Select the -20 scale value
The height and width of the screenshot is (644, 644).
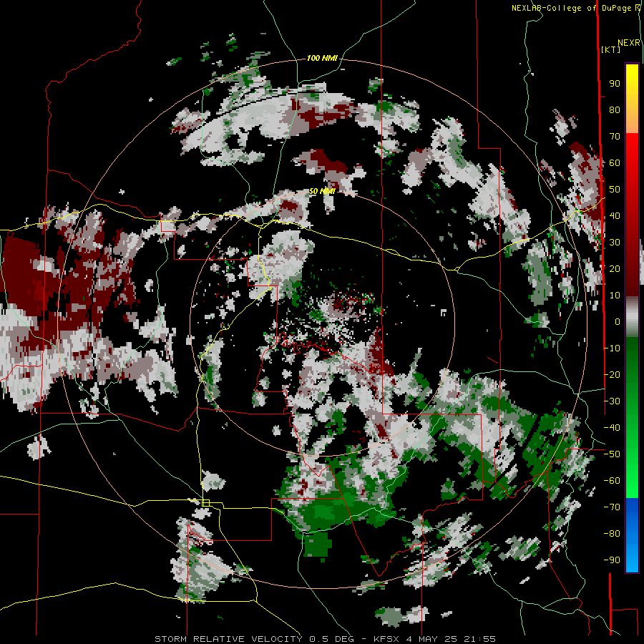click(x=612, y=375)
